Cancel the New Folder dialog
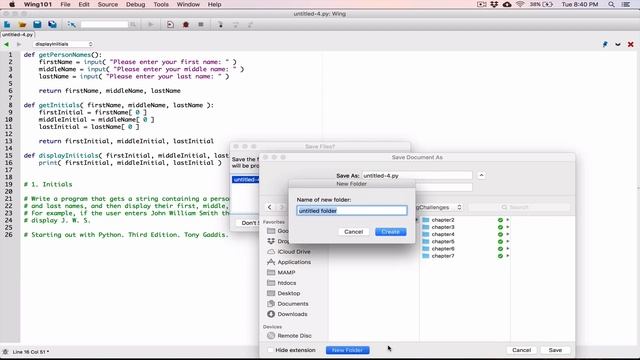 coord(353,232)
